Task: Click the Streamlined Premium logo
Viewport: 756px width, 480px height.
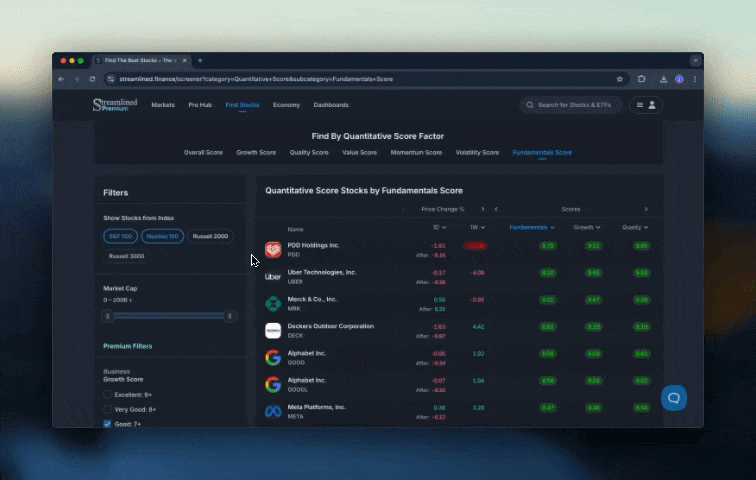Action: coord(115,105)
